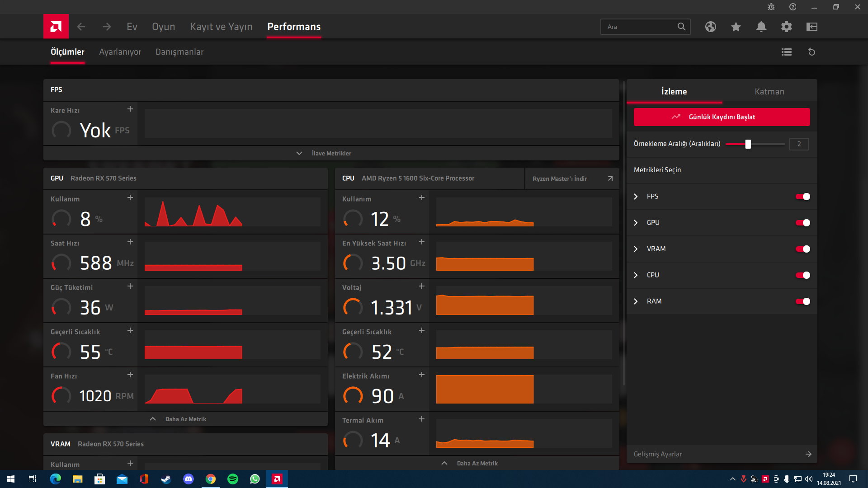
Task: Open Google Chrome from the taskbar
Action: (x=211, y=479)
